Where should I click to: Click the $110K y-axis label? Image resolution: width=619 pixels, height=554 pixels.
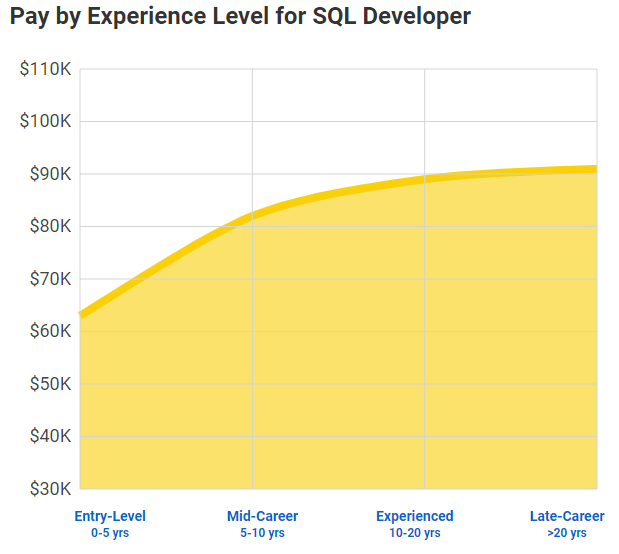(x=45, y=69)
